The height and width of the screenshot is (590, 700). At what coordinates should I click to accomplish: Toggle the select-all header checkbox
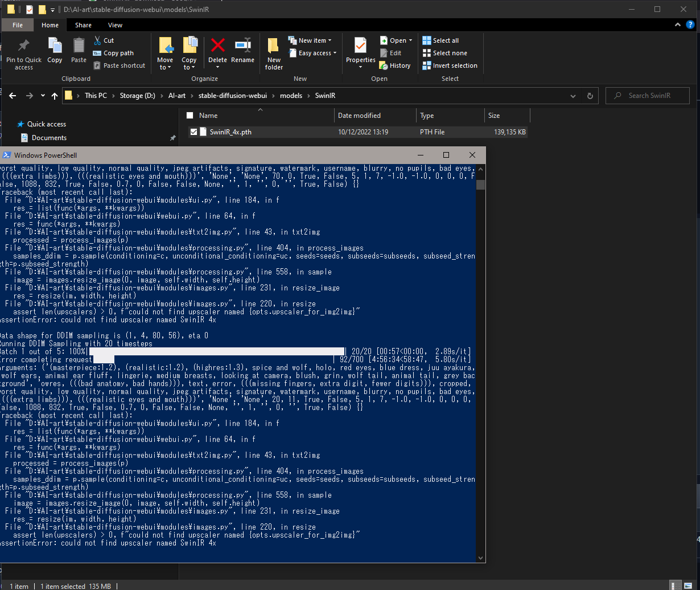(190, 116)
